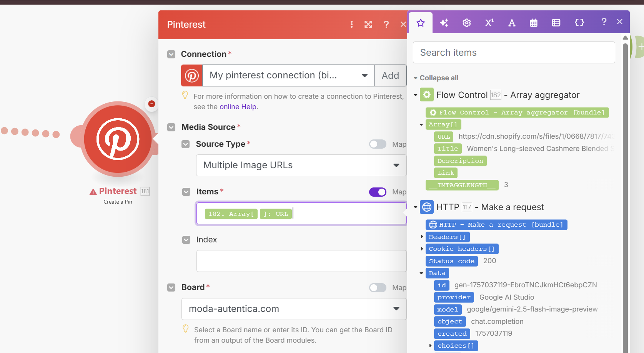
Task: Open the general functions gear tab
Action: point(467,23)
